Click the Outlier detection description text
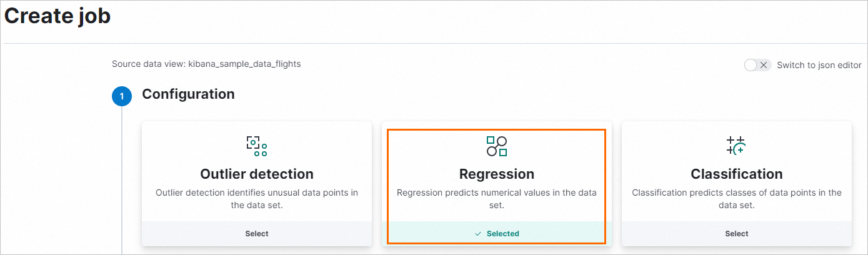This screenshot has width=868, height=255. (x=257, y=199)
